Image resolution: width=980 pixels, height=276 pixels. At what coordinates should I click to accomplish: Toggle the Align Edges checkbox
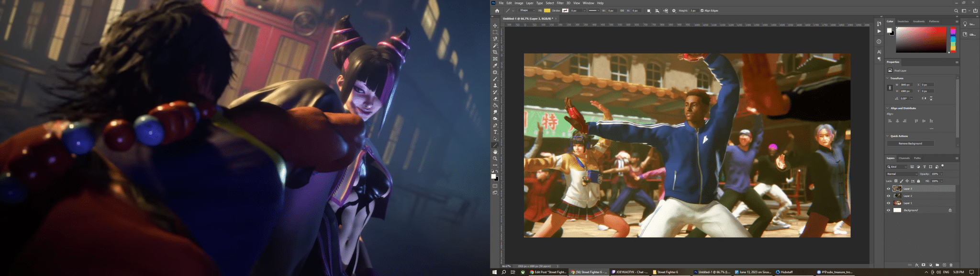pyautogui.click(x=702, y=11)
